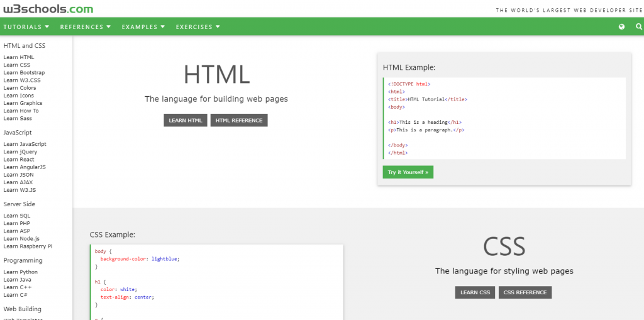The width and height of the screenshot is (644, 320).
Task: Click the 'Server Side' sidebar heading
Action: [19, 204]
